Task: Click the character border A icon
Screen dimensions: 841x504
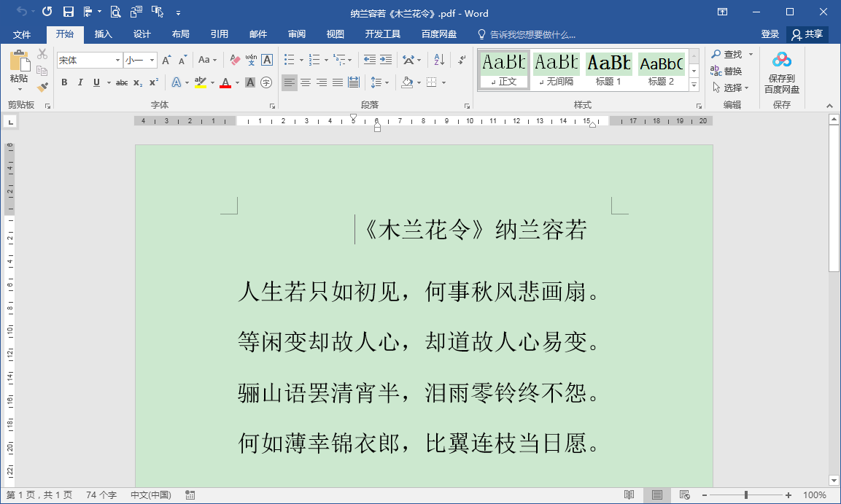Action: tap(267, 60)
